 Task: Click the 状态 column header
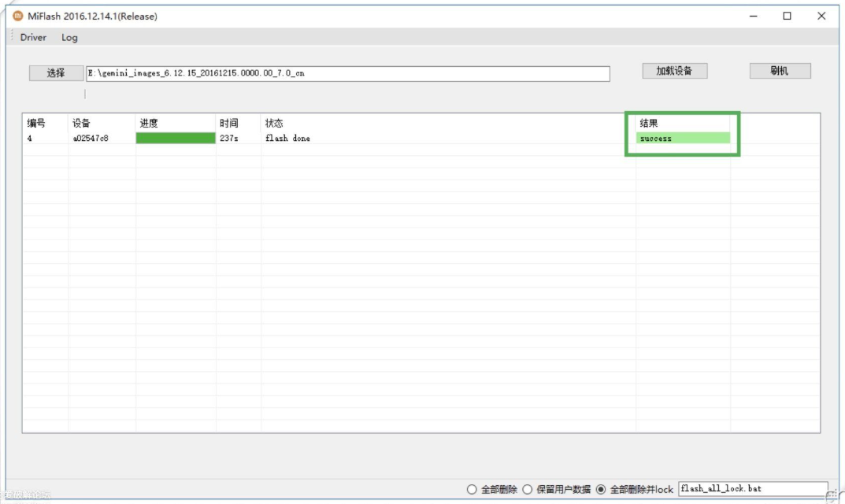tap(274, 124)
